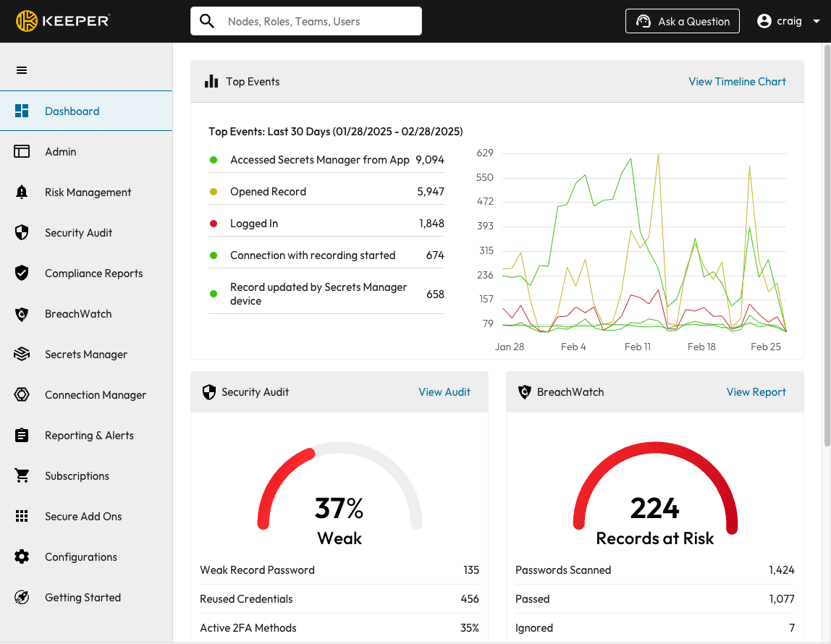Open Connection Manager hexagon icon
Screen dimensions: 831x644
pos(22,395)
